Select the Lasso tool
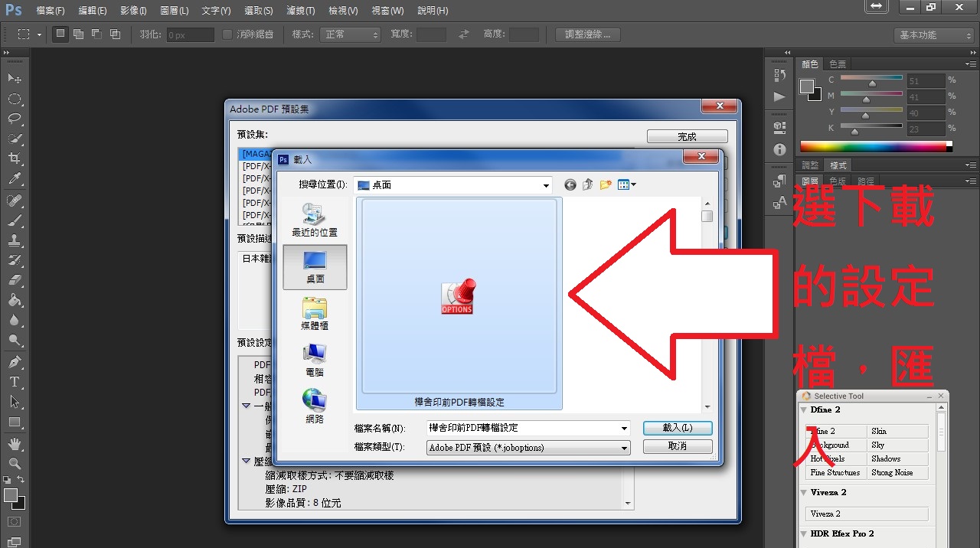 tap(15, 119)
